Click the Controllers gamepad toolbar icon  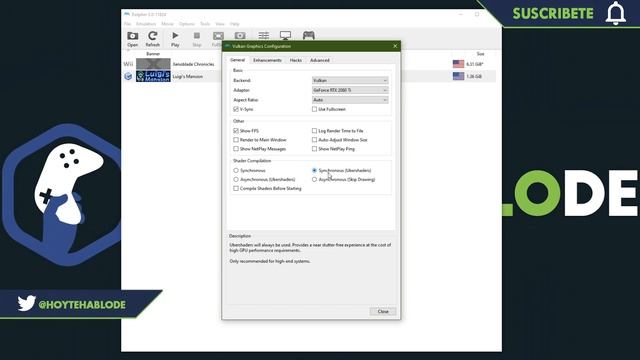click(x=309, y=36)
